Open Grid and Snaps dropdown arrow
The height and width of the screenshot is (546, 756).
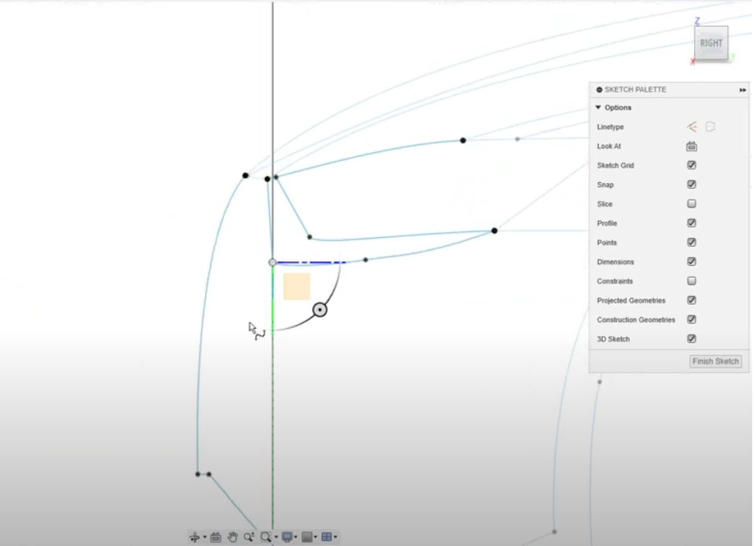(x=315, y=537)
